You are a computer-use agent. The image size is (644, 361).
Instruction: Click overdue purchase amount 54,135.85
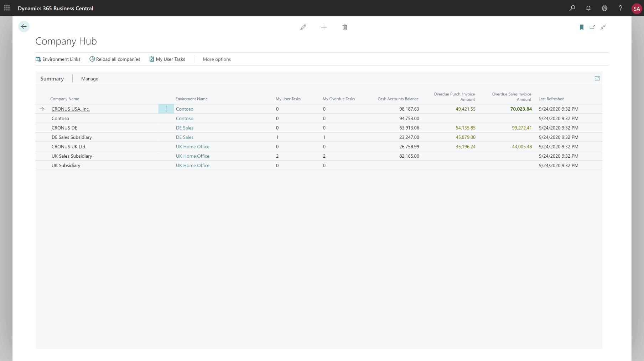pyautogui.click(x=465, y=128)
